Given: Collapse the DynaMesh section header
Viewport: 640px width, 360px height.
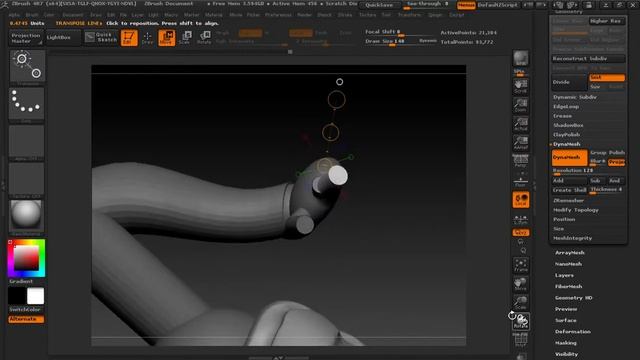Looking at the screenshot, I should (x=567, y=144).
